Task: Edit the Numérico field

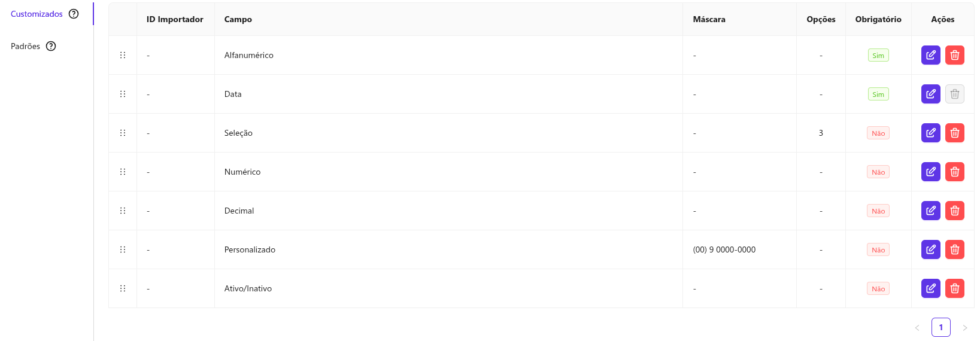Action: tap(930, 172)
